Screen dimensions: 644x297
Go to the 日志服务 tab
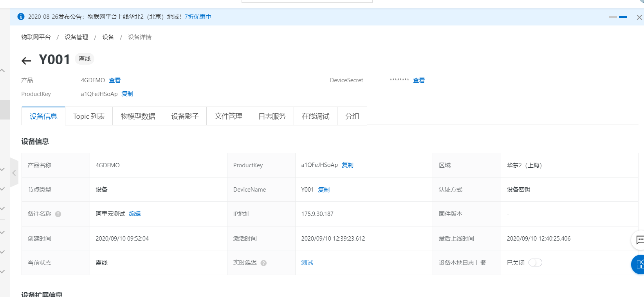272,116
